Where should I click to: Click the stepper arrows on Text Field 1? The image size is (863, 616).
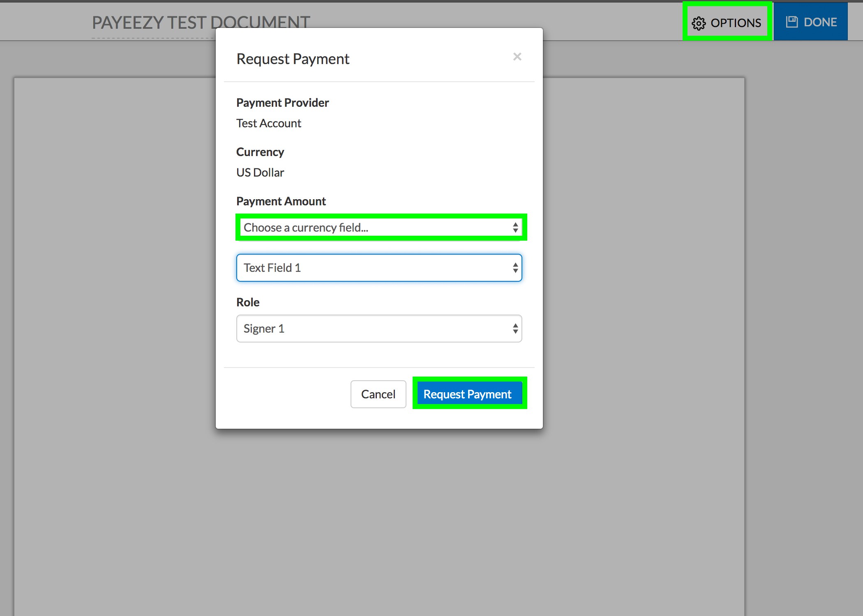(515, 268)
